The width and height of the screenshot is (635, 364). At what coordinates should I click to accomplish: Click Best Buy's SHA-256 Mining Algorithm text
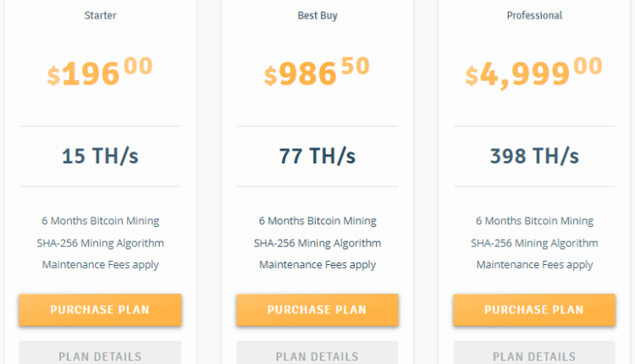[317, 243]
